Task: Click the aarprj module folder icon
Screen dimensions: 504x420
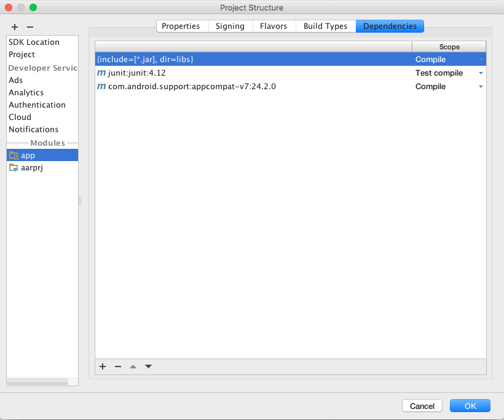Action: (14, 168)
